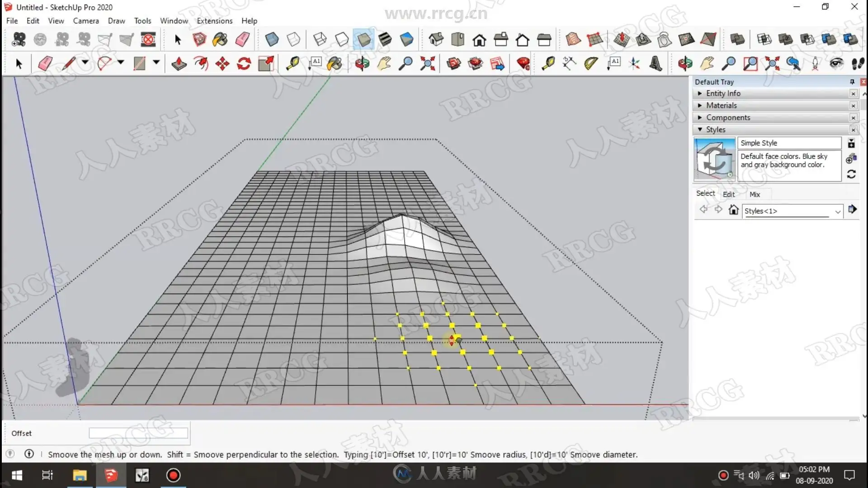The width and height of the screenshot is (868, 488).
Task: Select the Protractor tool
Action: point(591,64)
